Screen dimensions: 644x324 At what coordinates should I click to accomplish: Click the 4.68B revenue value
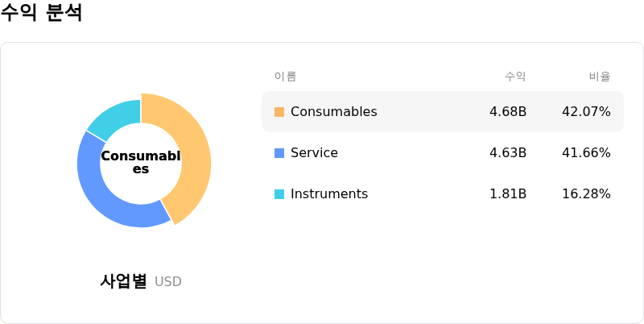point(508,112)
